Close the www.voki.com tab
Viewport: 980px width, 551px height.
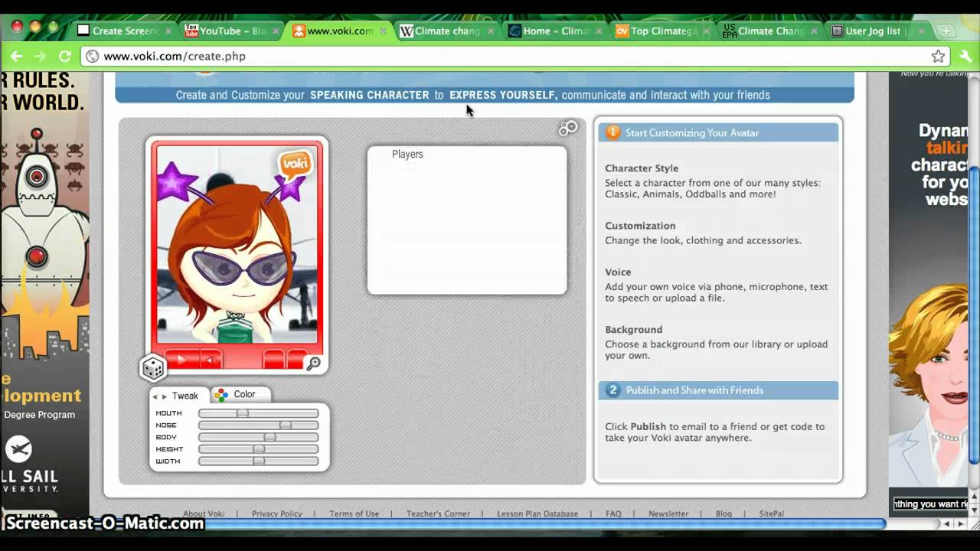pyautogui.click(x=384, y=31)
